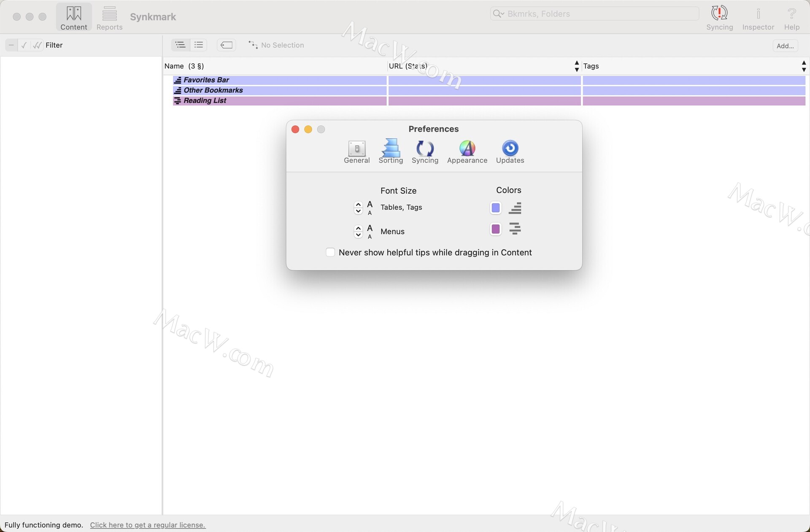Open Appearance preferences tab
Viewport: 810px width, 532px height.
point(467,152)
